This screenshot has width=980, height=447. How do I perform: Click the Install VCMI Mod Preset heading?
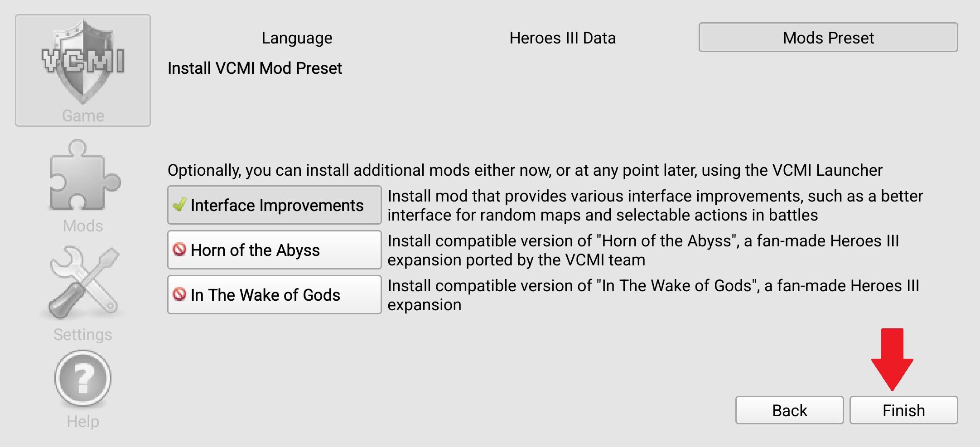click(255, 68)
